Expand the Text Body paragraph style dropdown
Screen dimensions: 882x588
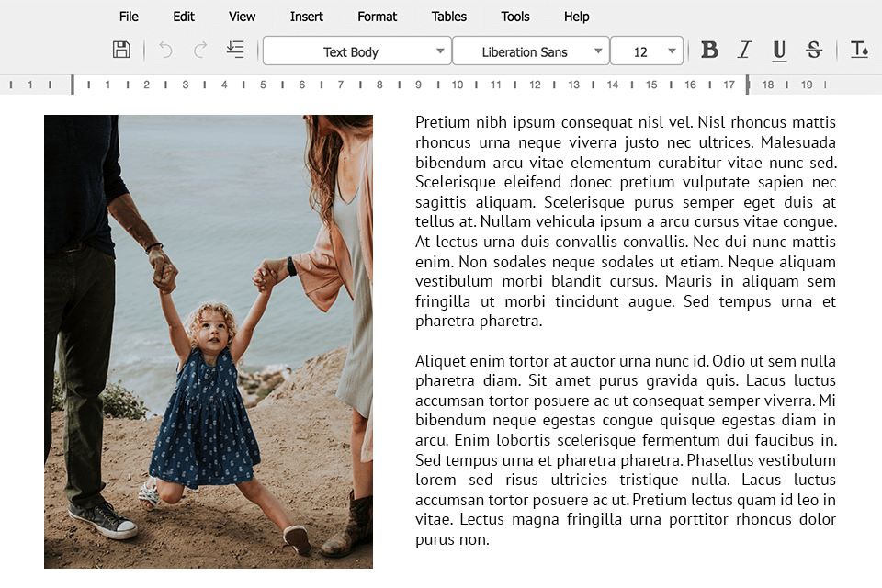coord(439,51)
